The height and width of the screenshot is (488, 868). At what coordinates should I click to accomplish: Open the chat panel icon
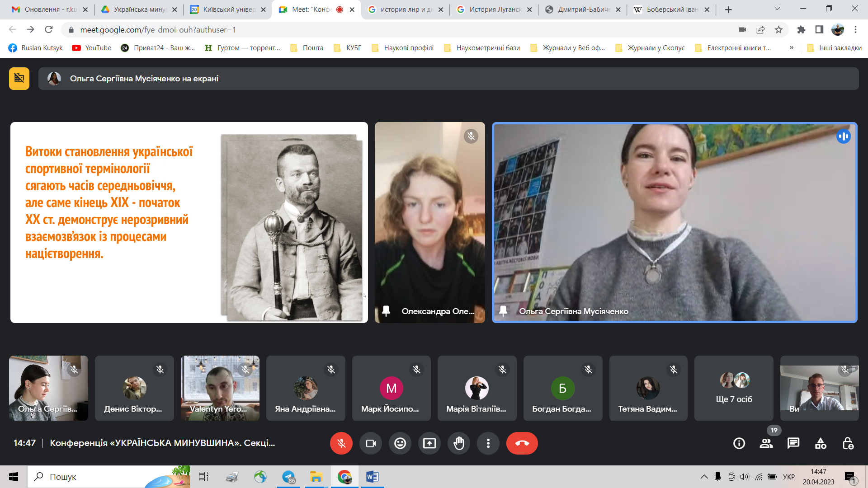click(x=793, y=443)
